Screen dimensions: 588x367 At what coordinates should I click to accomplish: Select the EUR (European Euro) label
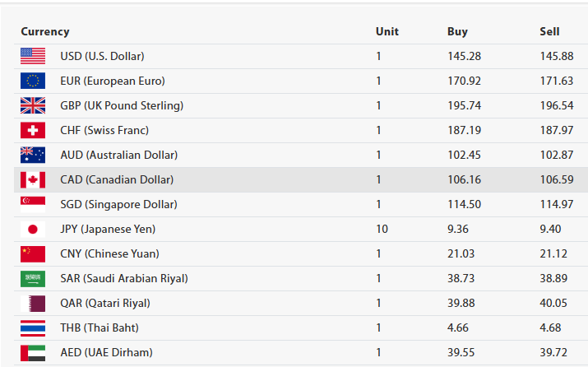click(113, 81)
